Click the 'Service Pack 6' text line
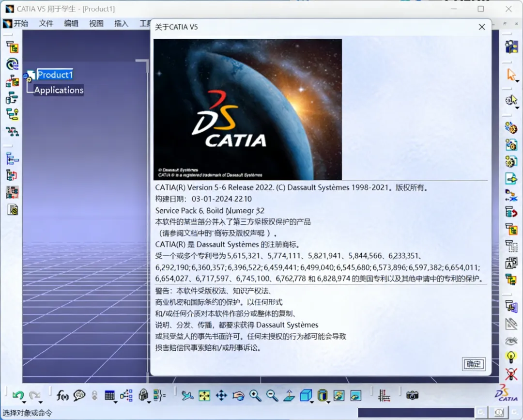The width and height of the screenshot is (523, 420). 210,211
